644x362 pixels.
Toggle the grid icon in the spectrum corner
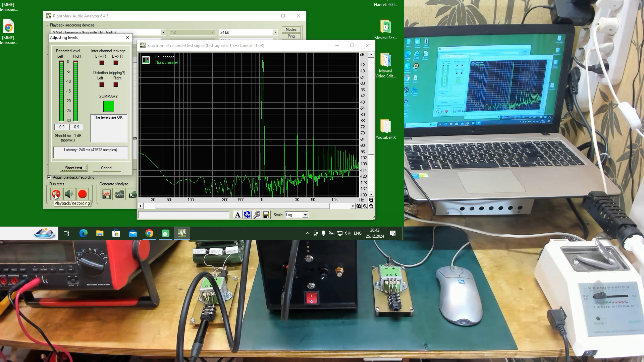[146, 60]
